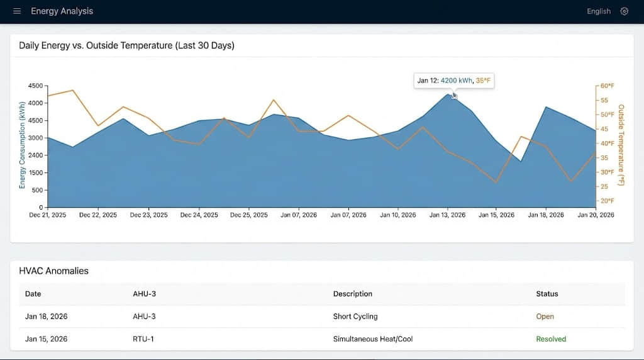
Task: Open the settings gear icon
Action: point(624,11)
